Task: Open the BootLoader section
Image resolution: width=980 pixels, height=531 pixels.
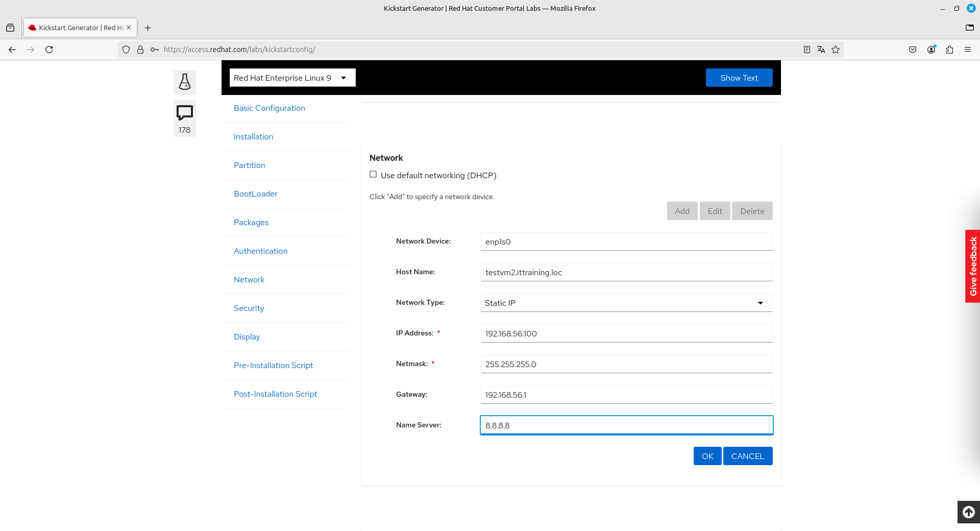Action: tap(256, 194)
